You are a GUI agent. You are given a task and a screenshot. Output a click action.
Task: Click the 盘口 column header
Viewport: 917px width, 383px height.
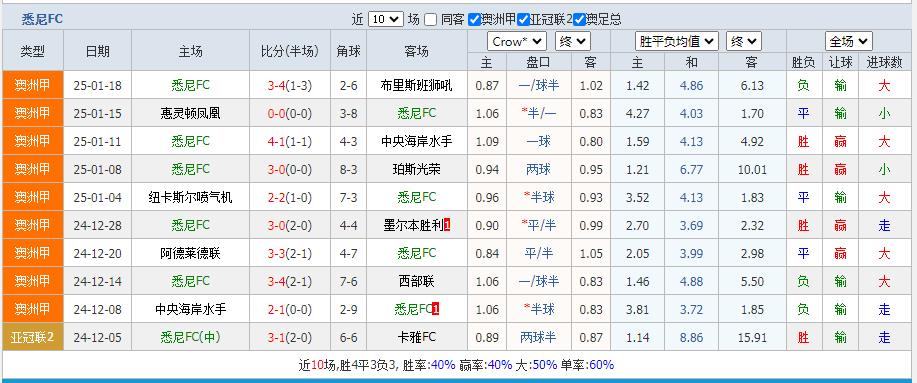pos(539,62)
